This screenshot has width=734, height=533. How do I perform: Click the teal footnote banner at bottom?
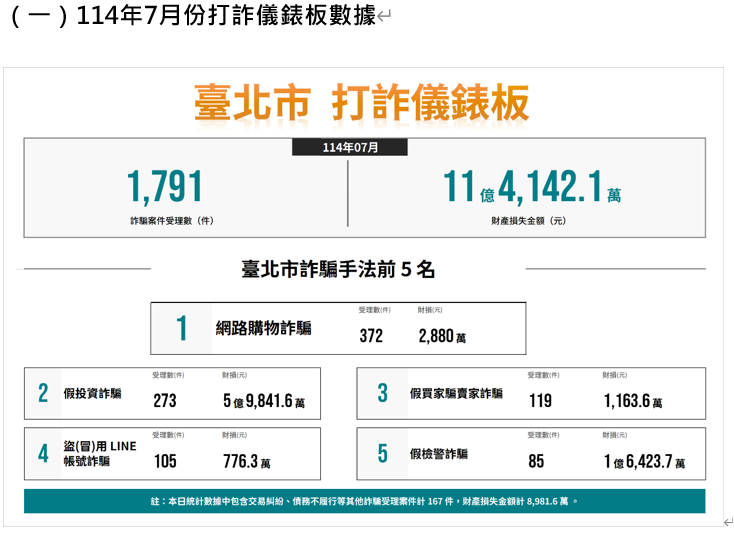(364, 501)
